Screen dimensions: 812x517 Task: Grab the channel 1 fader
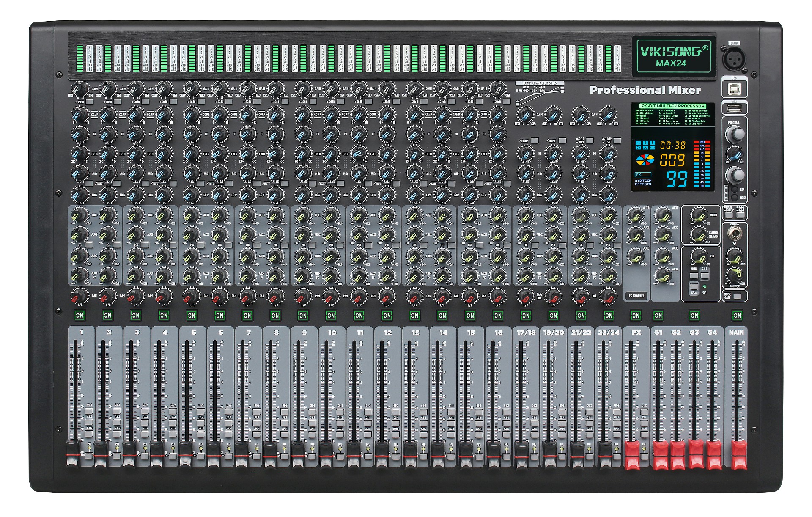73,455
